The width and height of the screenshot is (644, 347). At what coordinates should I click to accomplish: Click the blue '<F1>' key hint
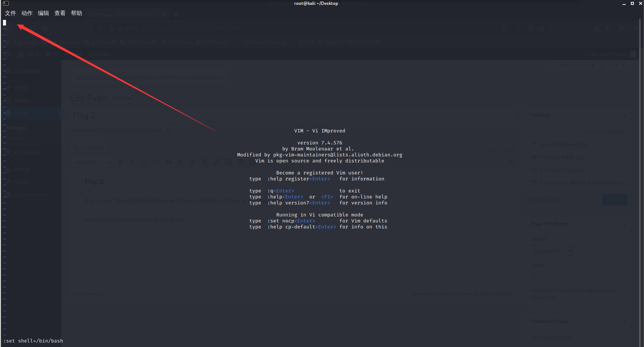click(x=327, y=197)
